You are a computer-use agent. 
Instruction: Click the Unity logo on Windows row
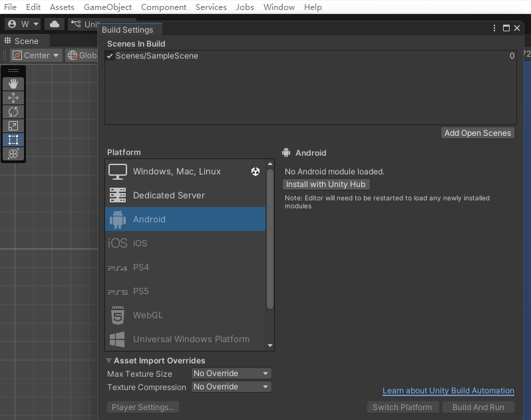256,171
